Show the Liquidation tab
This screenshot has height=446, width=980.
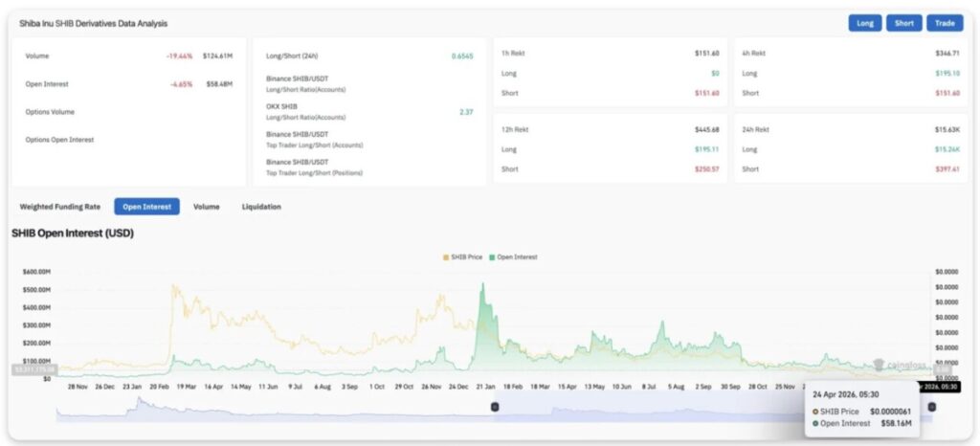pyautogui.click(x=261, y=206)
